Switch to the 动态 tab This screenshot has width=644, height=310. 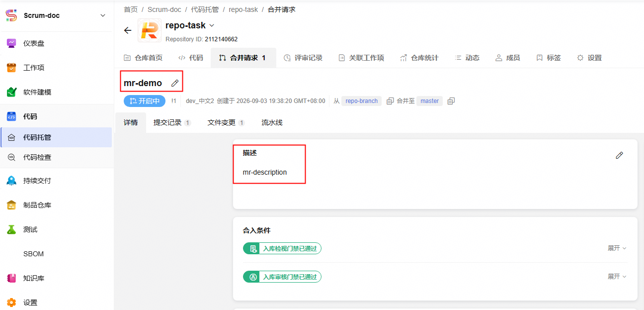[x=467, y=58]
